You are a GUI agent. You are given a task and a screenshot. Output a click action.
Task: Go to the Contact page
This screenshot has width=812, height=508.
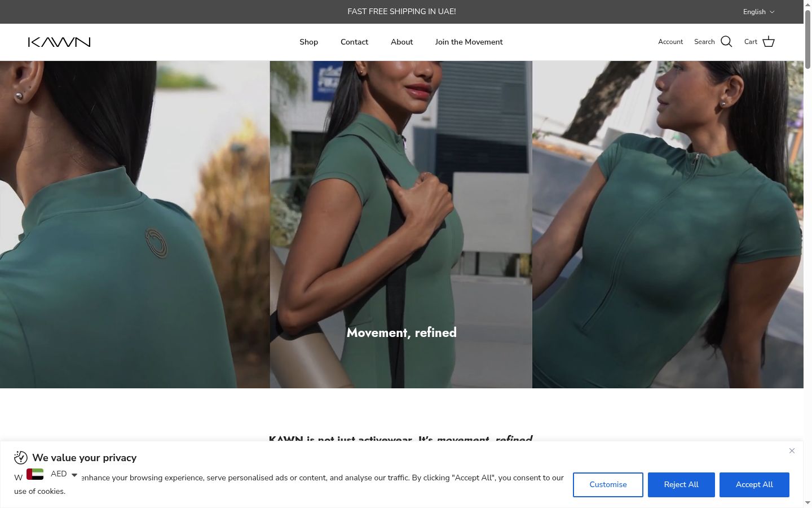point(354,42)
